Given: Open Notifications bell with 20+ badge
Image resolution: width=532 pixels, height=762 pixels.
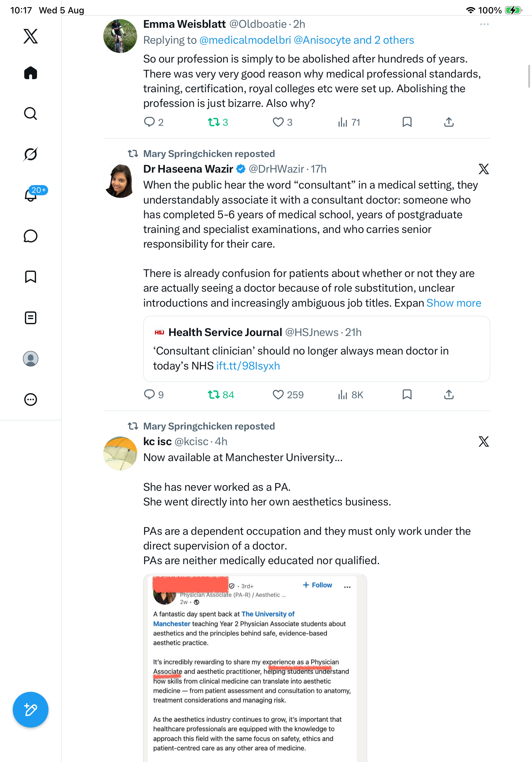Looking at the screenshot, I should click(31, 195).
